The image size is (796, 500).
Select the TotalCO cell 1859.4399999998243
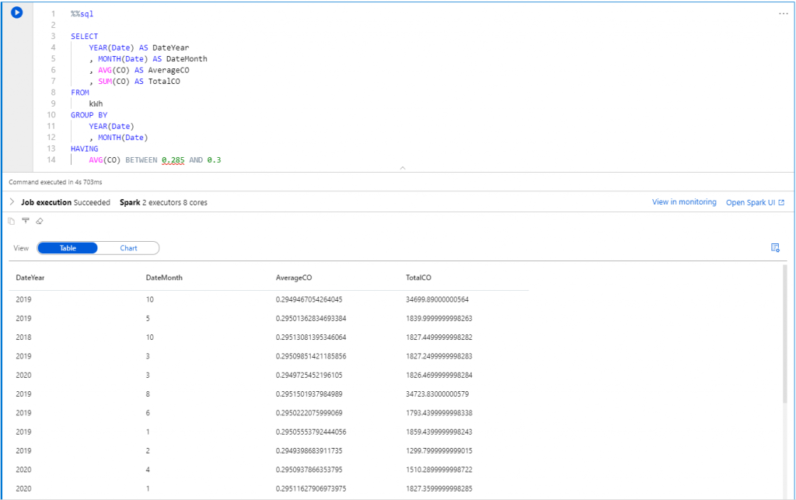439,432
